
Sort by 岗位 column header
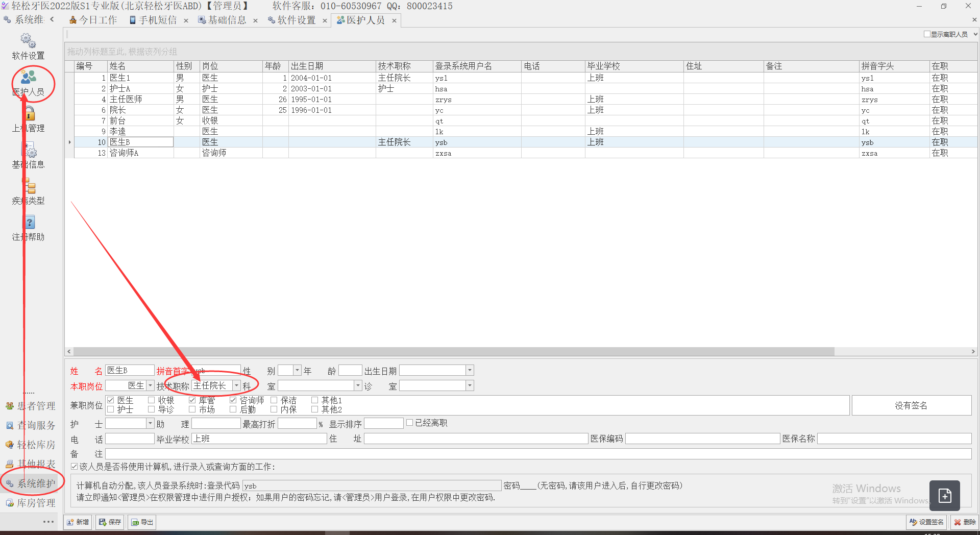(231, 66)
